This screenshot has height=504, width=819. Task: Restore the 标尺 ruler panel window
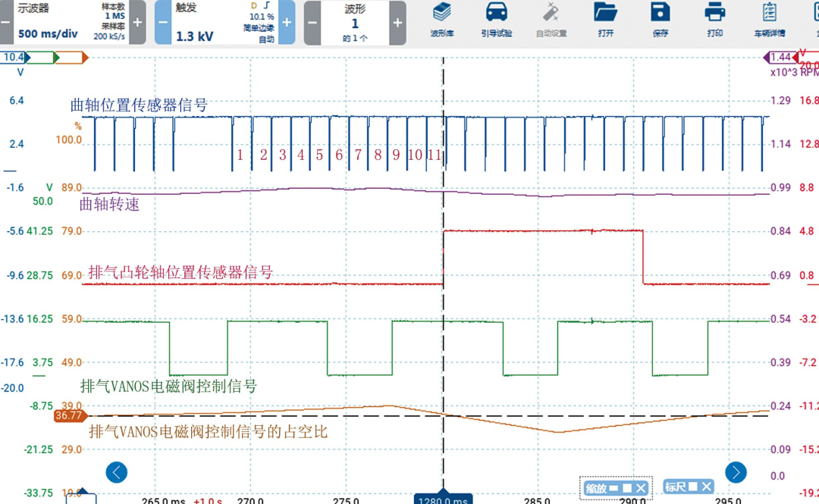[692, 487]
